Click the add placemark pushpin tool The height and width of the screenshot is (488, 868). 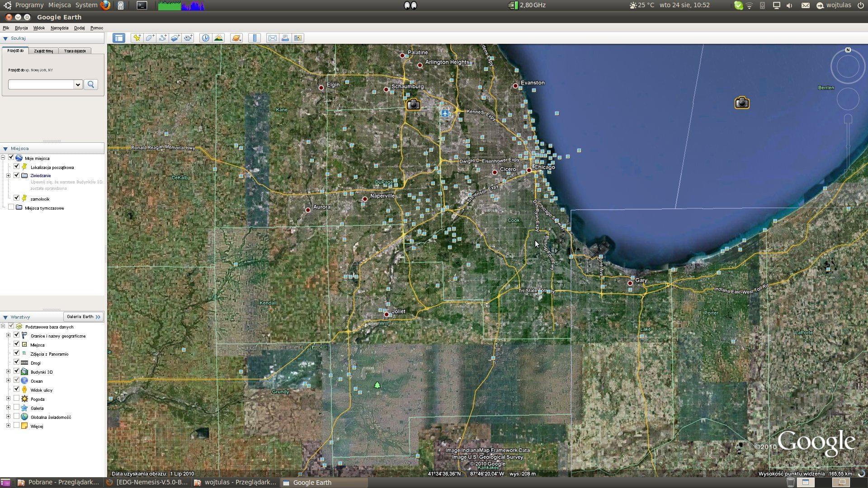137,38
